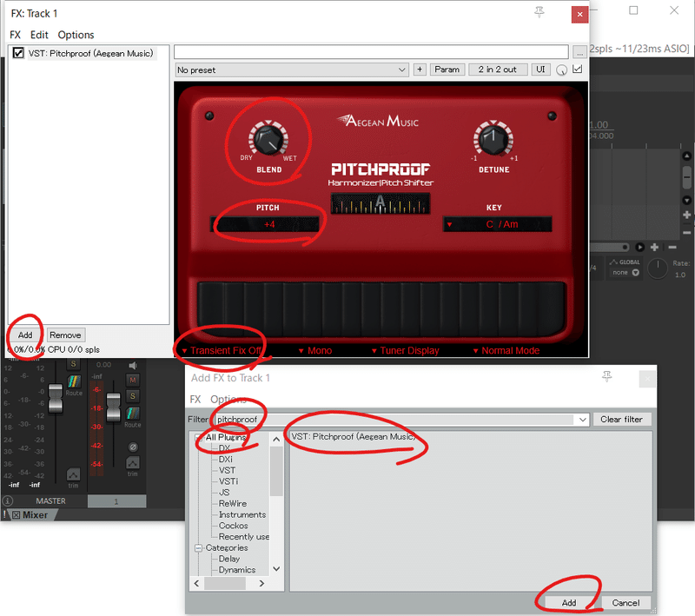Click the '+' preset save button

(x=420, y=70)
